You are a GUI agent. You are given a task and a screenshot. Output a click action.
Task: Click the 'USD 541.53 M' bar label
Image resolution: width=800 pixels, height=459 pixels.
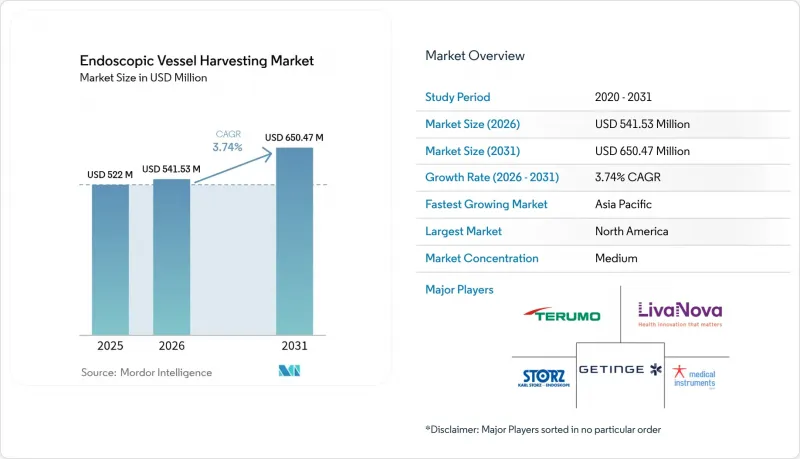pos(171,169)
